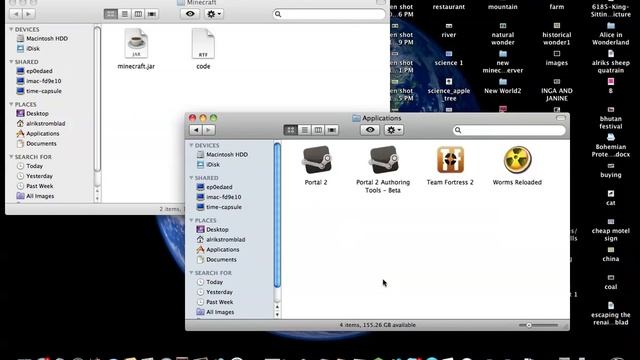Click scroll-down arrow in Applications sidebar
The height and width of the screenshot is (360, 640).
click(277, 315)
